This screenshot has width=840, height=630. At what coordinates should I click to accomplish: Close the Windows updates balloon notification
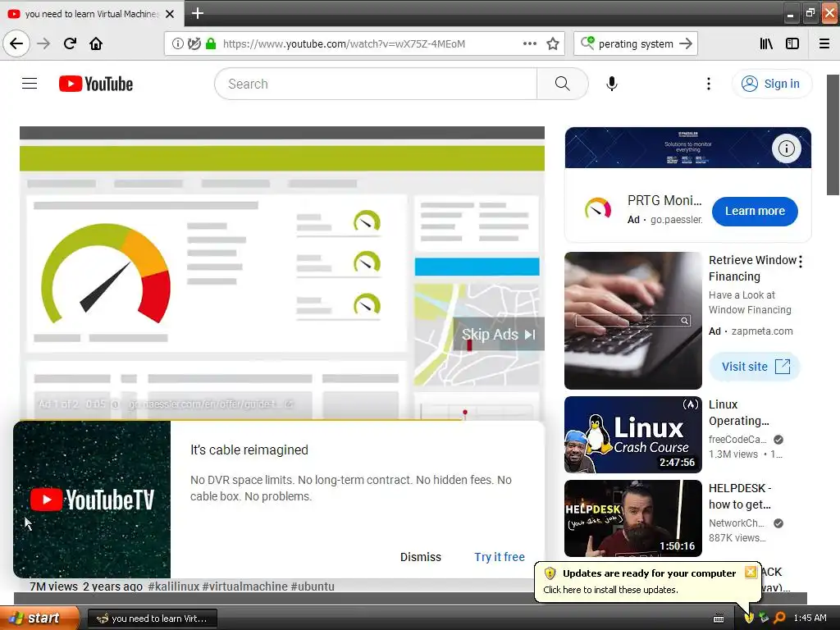pos(751,572)
